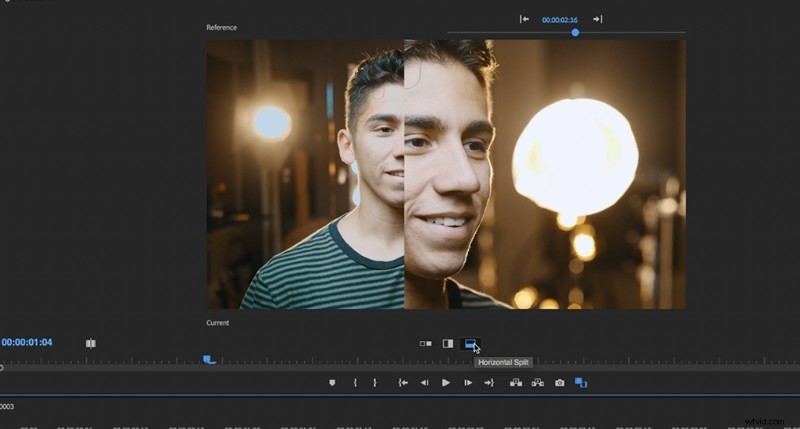Toggle the Comparison View button

[581, 383]
